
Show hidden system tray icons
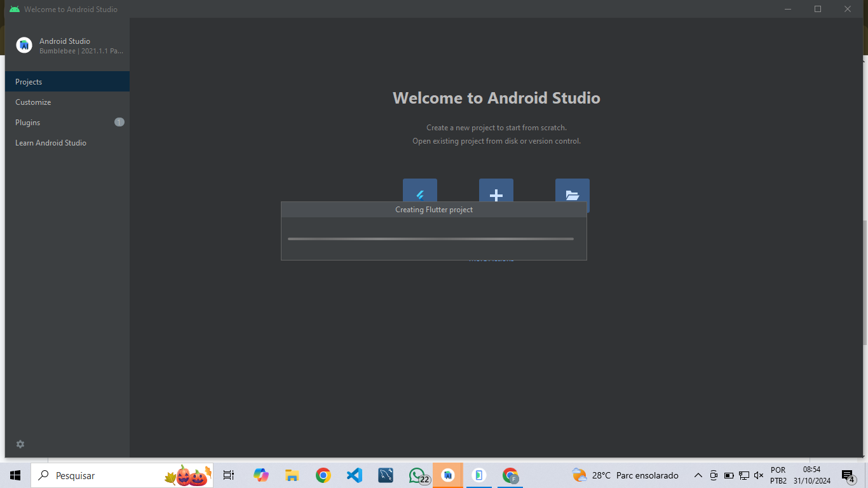(x=698, y=475)
